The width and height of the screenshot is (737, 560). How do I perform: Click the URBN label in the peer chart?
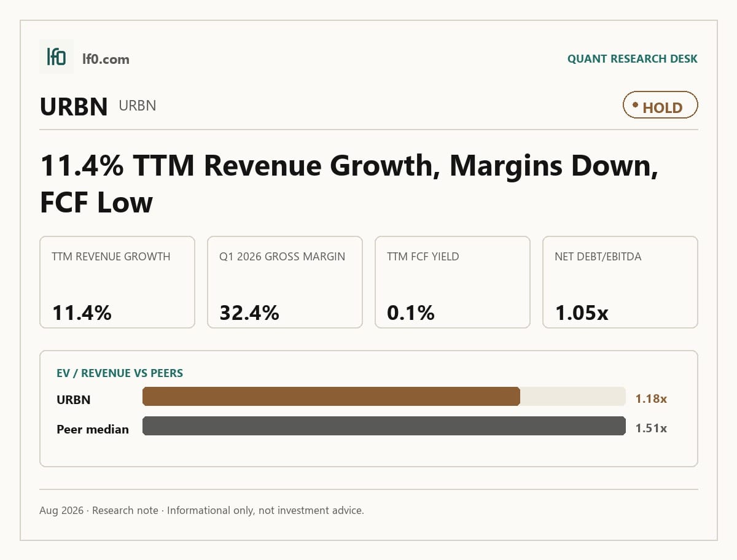pos(74,400)
